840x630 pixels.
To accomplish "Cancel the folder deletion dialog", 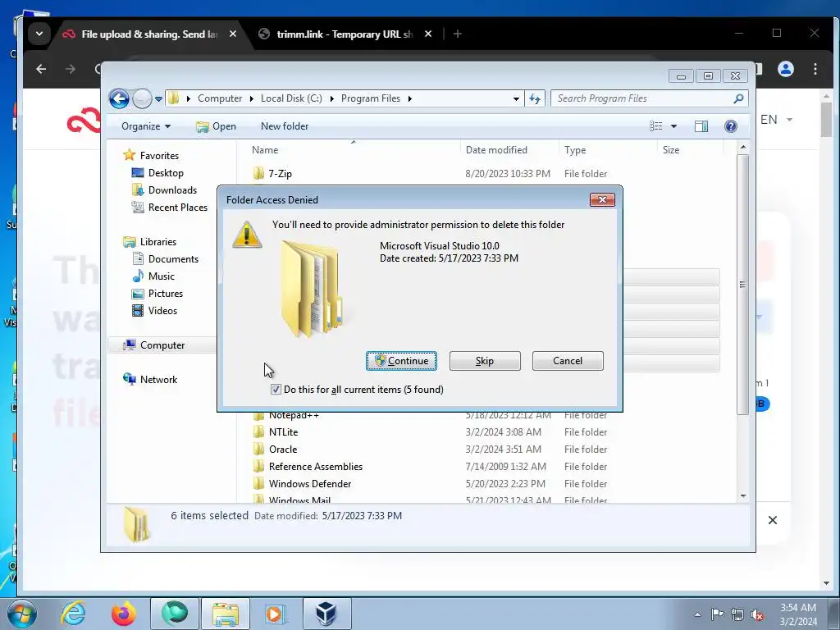I will coord(568,361).
